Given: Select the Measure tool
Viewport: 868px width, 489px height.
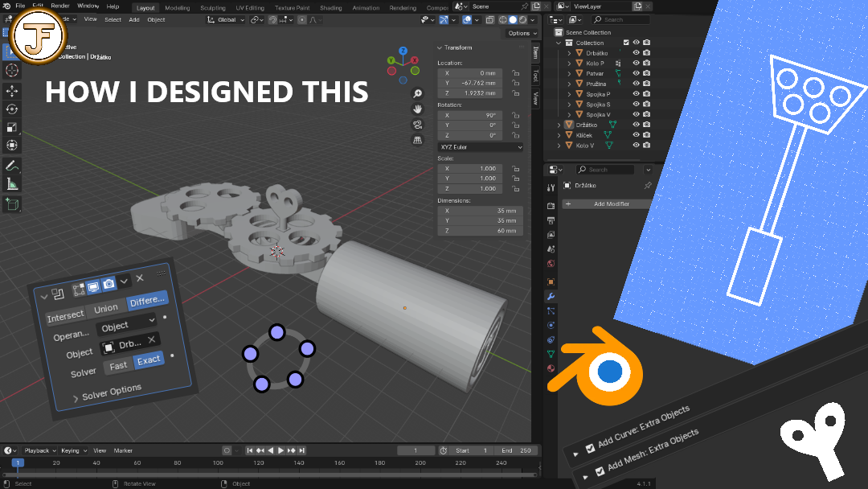Looking at the screenshot, I should pyautogui.click(x=11, y=184).
